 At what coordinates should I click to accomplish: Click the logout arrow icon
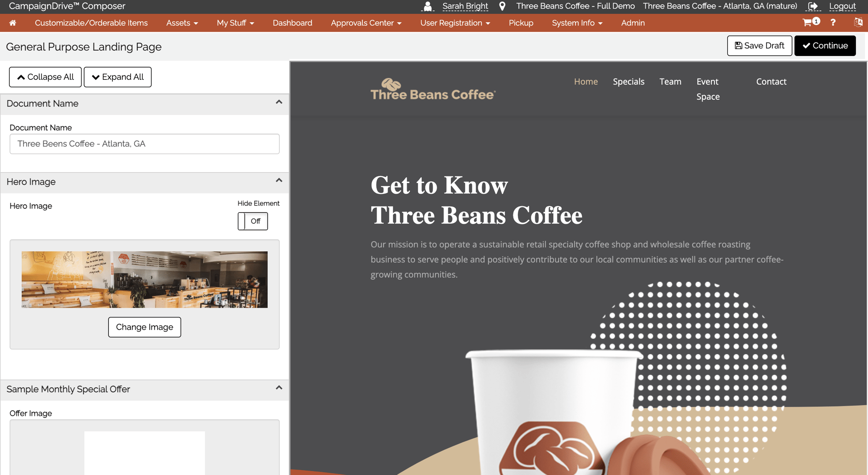[813, 6]
